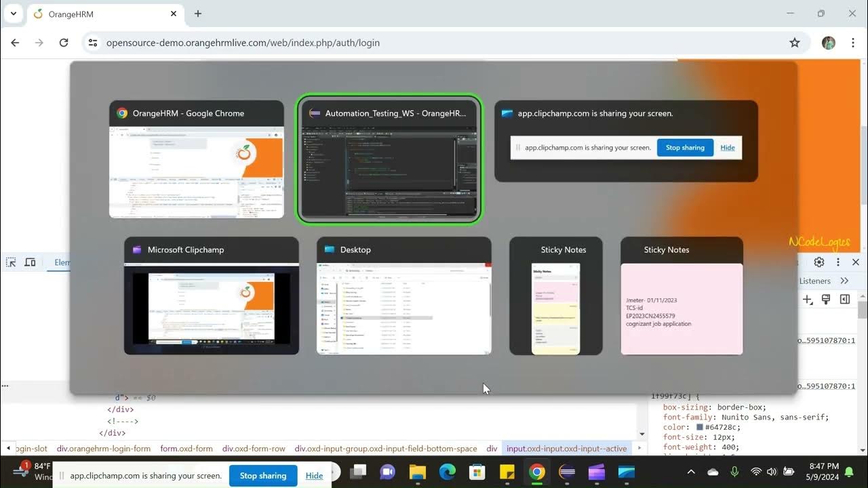Reload the OrangeHRM page

[64, 43]
